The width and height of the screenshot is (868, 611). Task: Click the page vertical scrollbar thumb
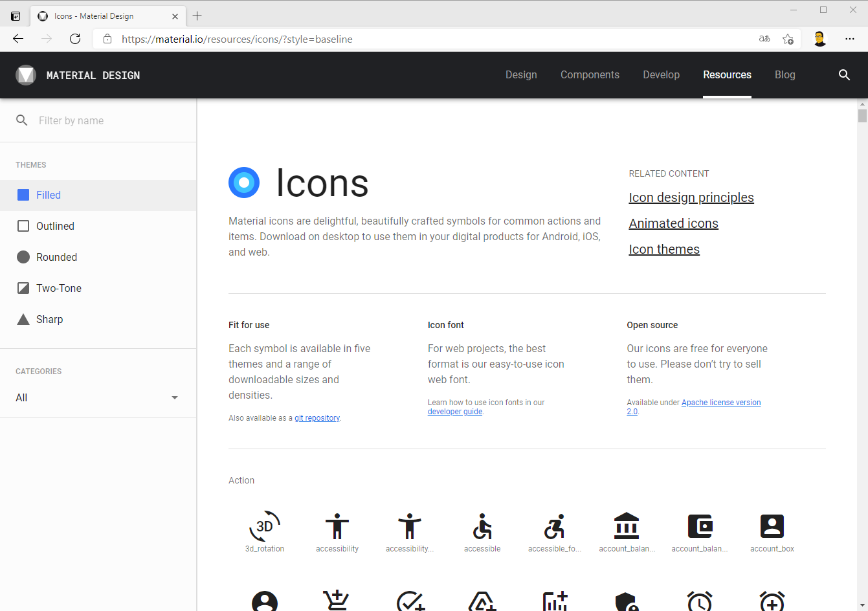[x=862, y=116]
